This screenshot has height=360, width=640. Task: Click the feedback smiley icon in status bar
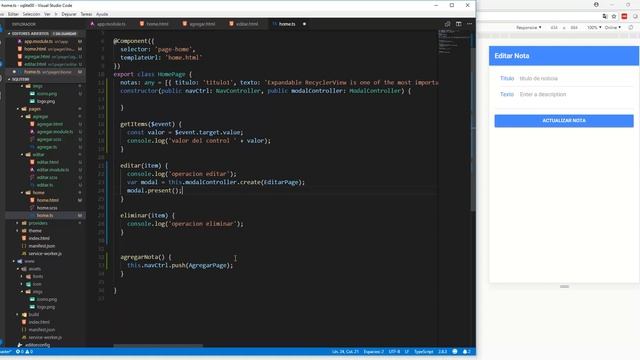[x=455, y=351]
